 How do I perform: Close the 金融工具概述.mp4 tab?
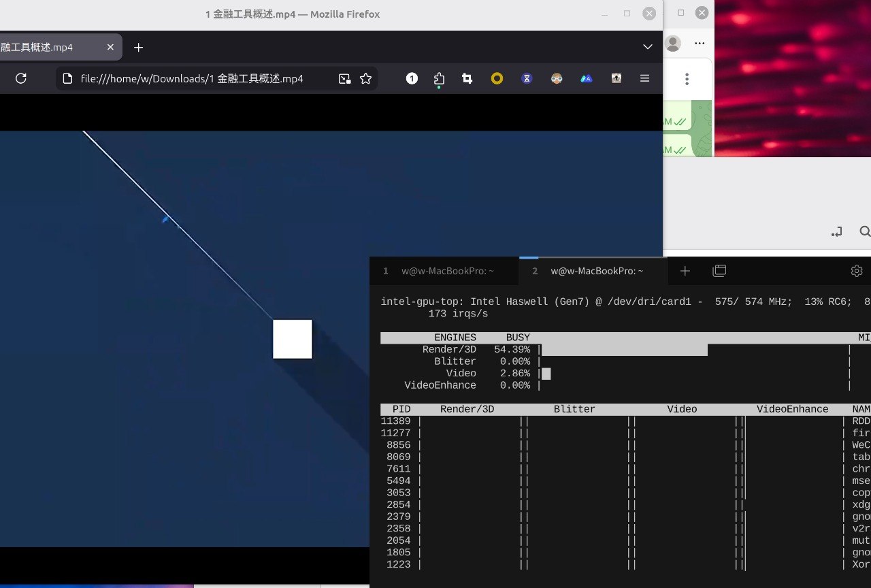(108, 47)
